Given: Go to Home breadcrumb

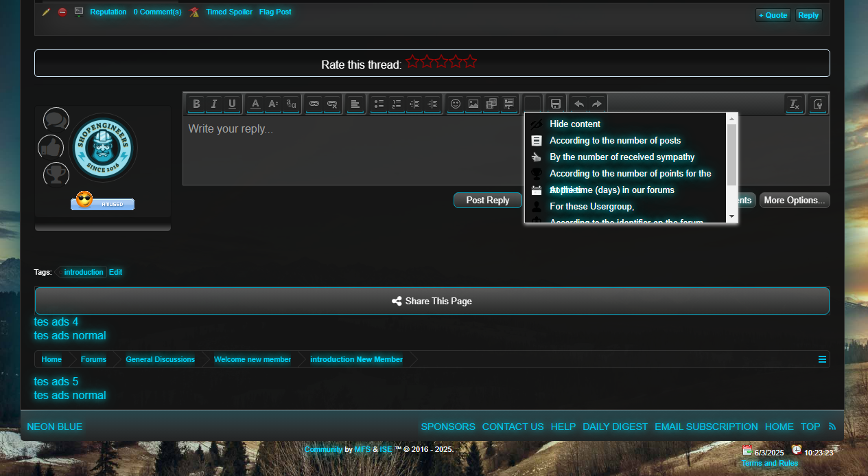Looking at the screenshot, I should click(51, 359).
